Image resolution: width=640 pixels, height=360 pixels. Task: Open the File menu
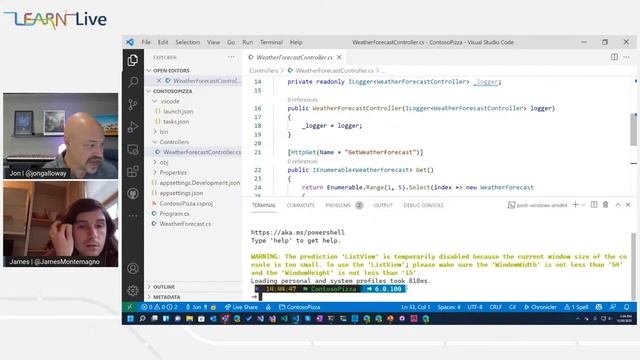pyautogui.click(x=146, y=42)
